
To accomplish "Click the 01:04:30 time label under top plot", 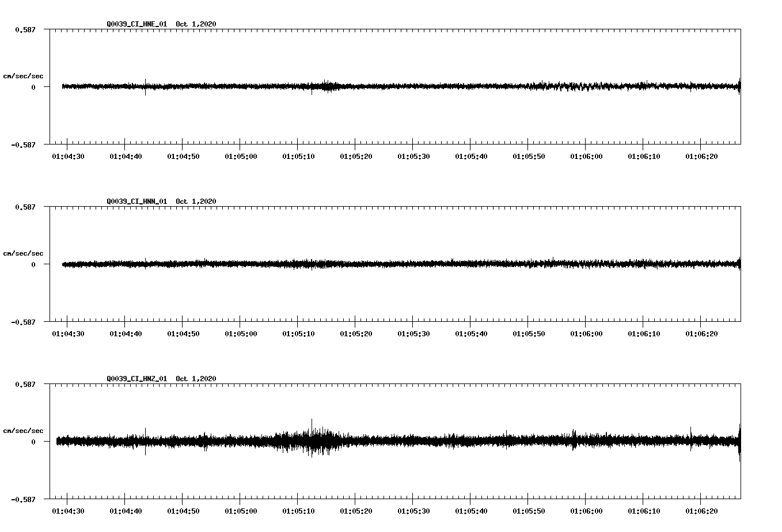I will pos(68,155).
